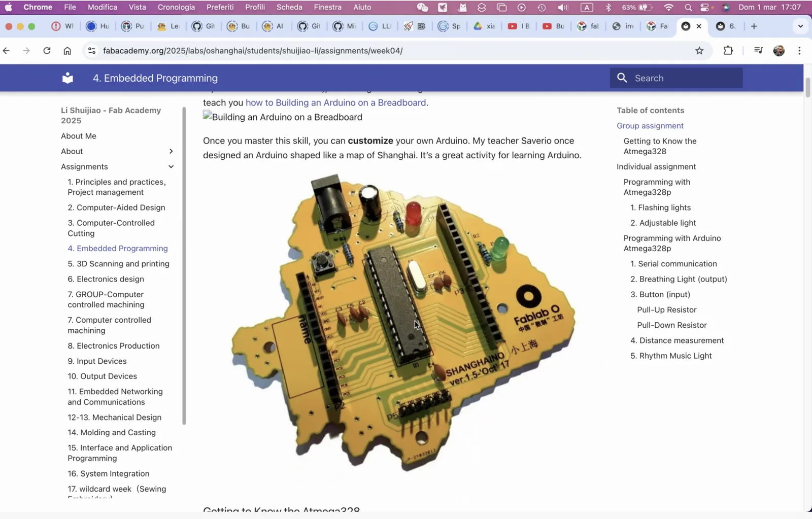Click the how to Building an Arduino link
The height and width of the screenshot is (519, 812).
click(336, 102)
